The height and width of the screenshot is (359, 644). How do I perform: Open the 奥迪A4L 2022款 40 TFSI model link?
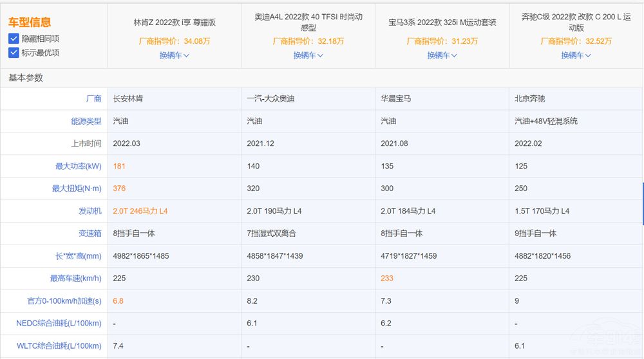tap(308, 23)
